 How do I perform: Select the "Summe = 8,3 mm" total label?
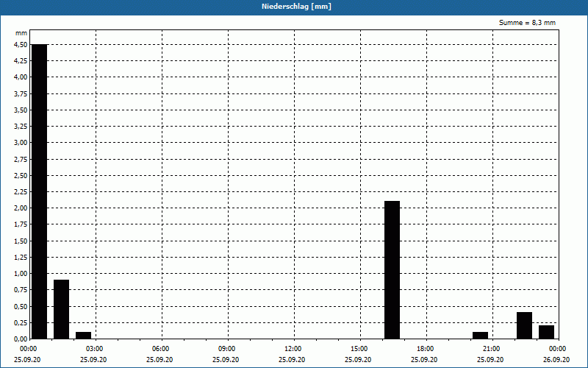[x=527, y=23]
